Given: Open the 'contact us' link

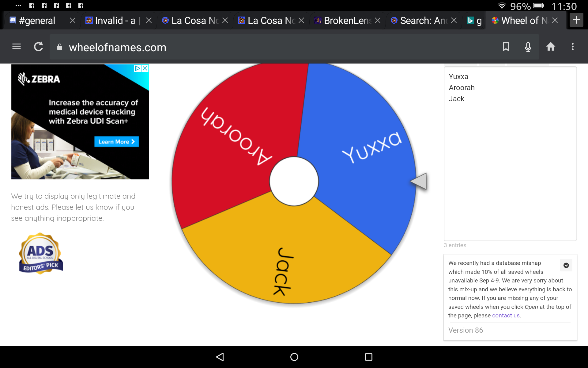Looking at the screenshot, I should point(506,316).
